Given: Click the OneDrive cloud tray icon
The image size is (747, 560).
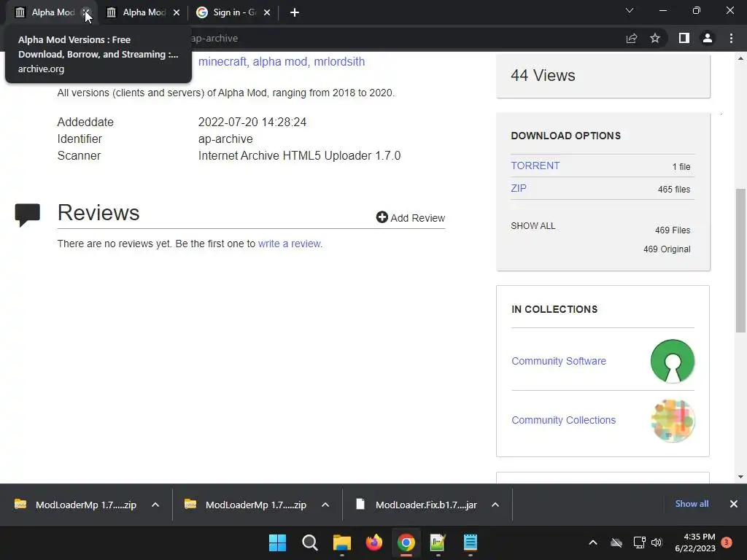Looking at the screenshot, I should tap(616, 542).
